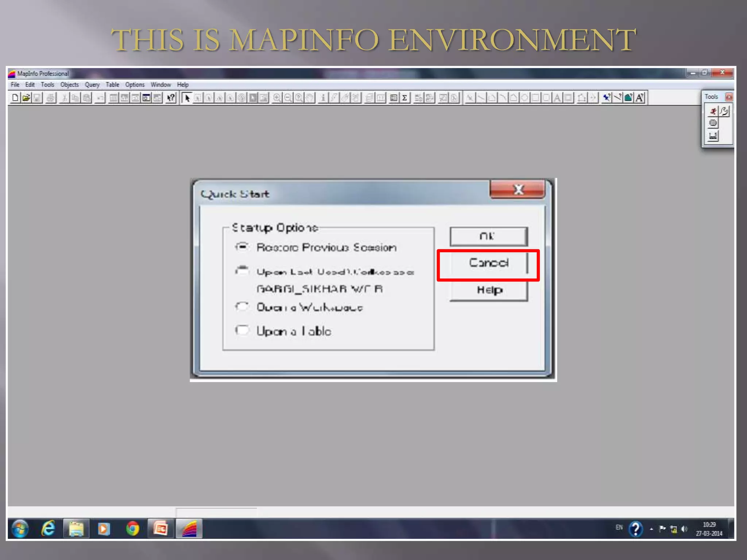Open the Table menu
This screenshot has height=560, width=747.
click(112, 85)
